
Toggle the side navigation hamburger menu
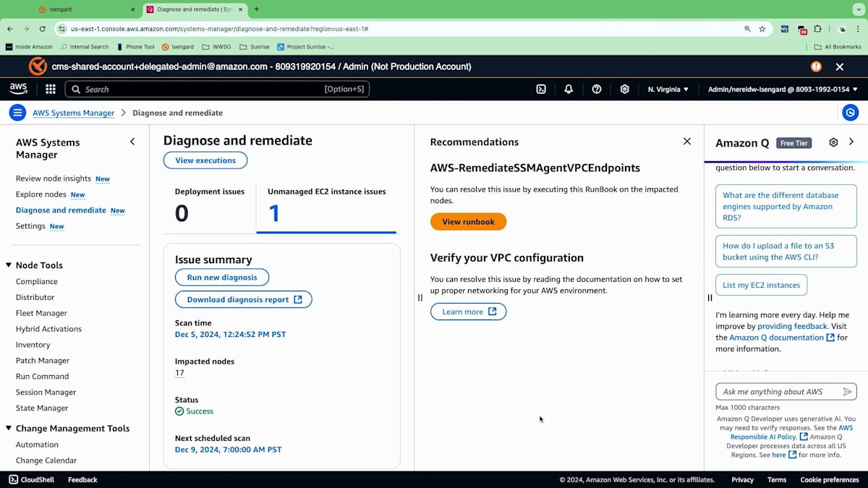pyautogui.click(x=18, y=113)
